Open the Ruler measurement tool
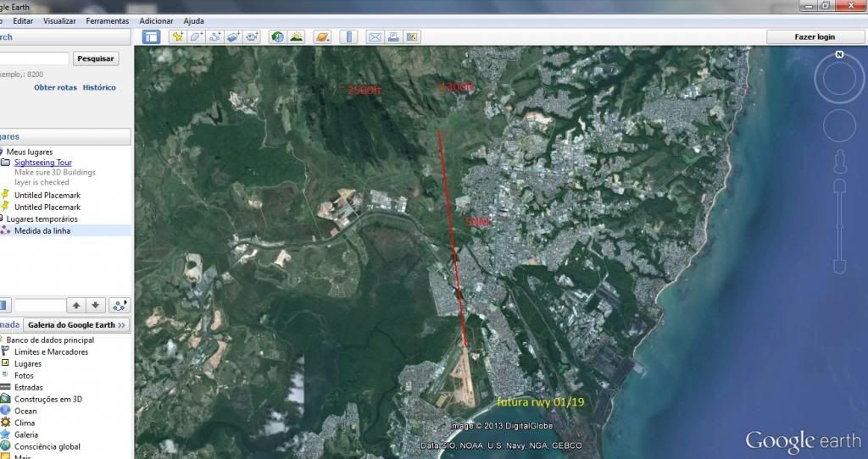This screenshot has width=868, height=459. coord(348,37)
